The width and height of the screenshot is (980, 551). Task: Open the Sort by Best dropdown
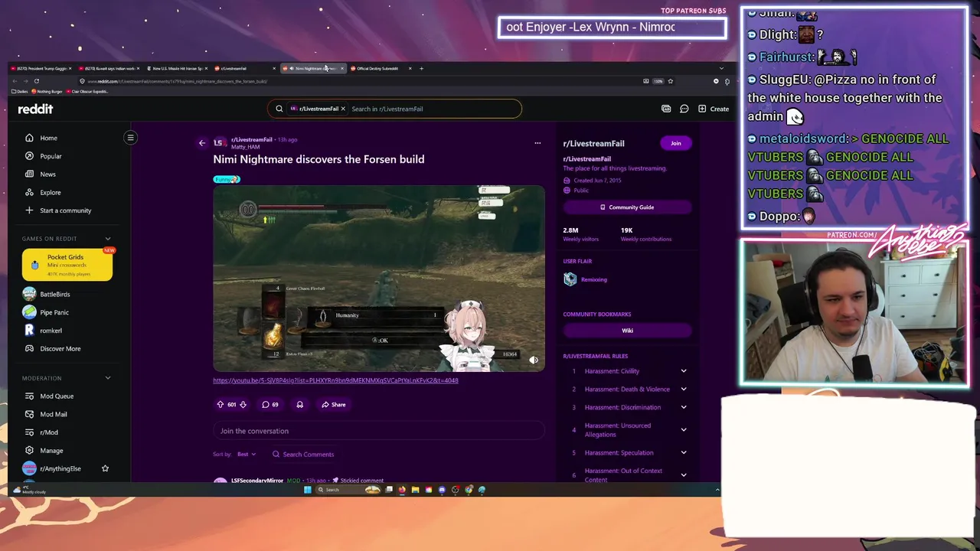[x=247, y=455]
